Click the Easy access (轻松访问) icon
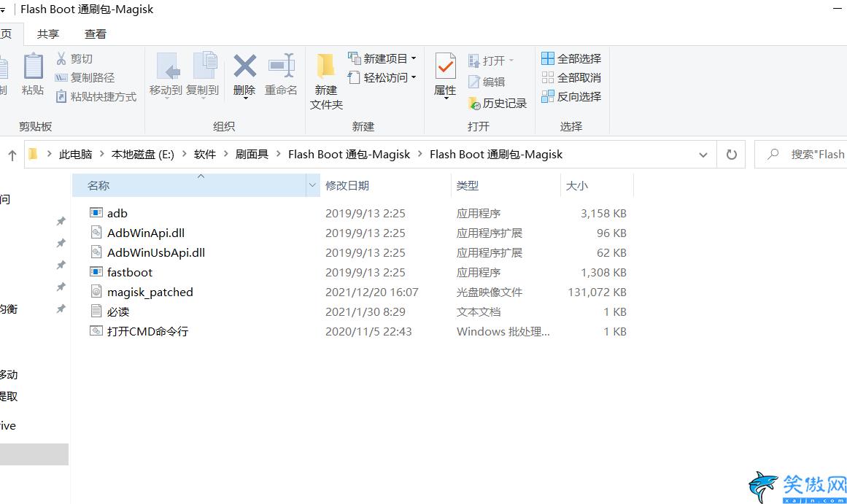The width and height of the screenshot is (847, 504). pos(355,77)
